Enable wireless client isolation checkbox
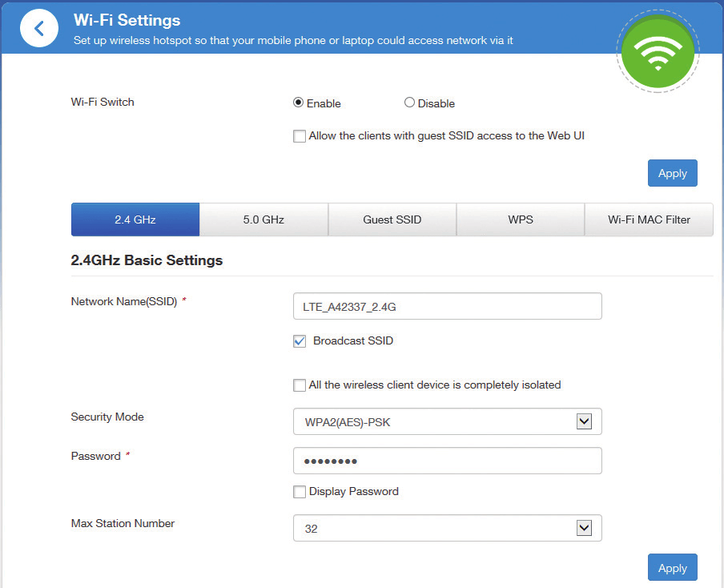This screenshot has width=724, height=588. coord(300,385)
